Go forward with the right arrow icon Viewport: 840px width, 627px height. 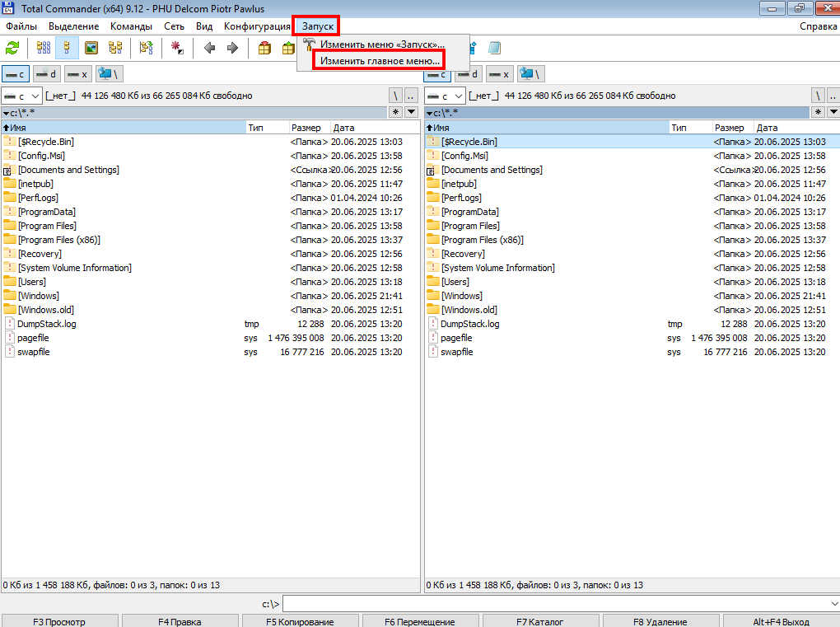pos(232,49)
